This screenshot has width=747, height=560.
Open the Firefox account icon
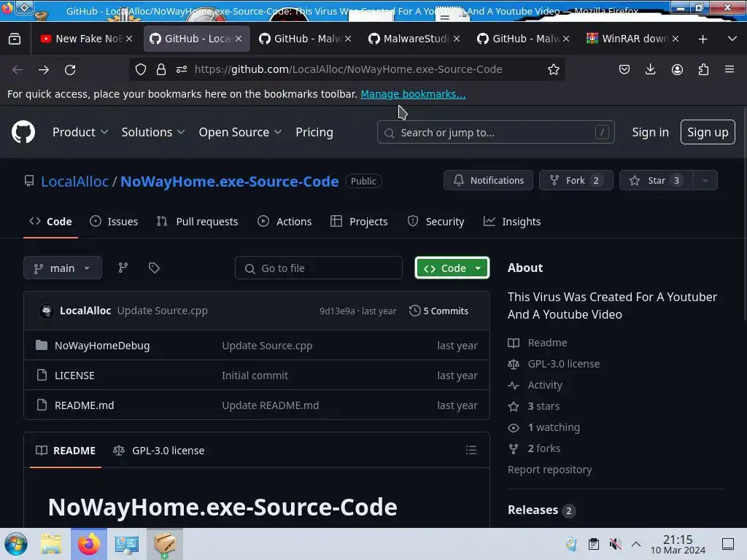tap(677, 69)
